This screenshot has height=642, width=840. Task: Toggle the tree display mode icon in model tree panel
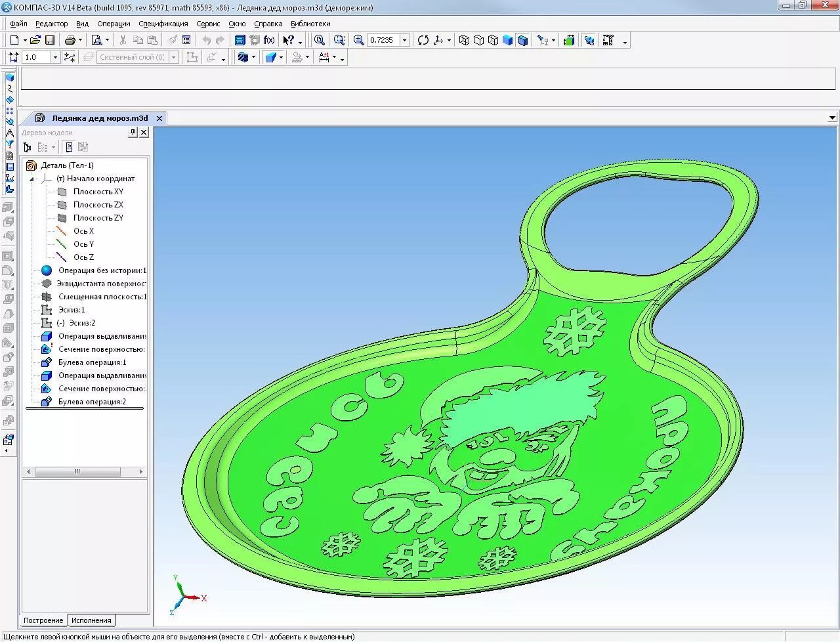27,147
